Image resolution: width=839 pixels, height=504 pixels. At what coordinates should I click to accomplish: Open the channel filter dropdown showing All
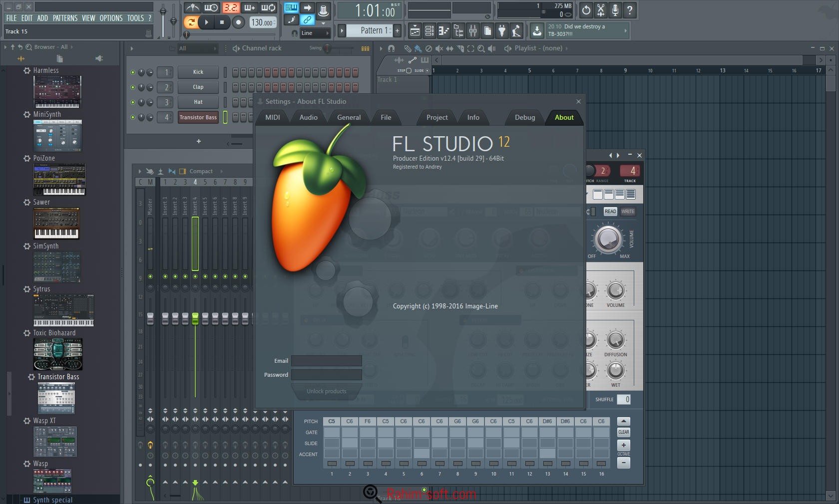click(196, 48)
